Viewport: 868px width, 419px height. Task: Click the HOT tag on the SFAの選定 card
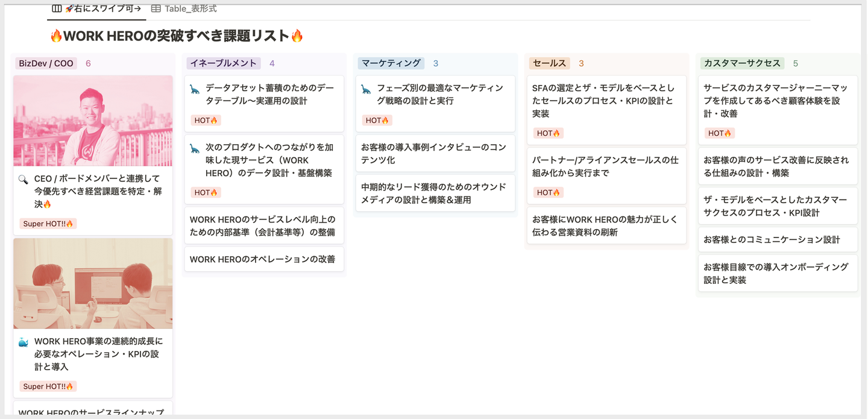(x=549, y=133)
